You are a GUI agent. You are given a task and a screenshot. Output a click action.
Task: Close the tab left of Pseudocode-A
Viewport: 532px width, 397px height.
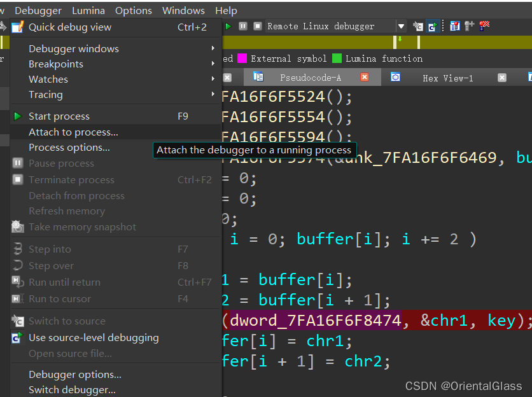(x=227, y=78)
